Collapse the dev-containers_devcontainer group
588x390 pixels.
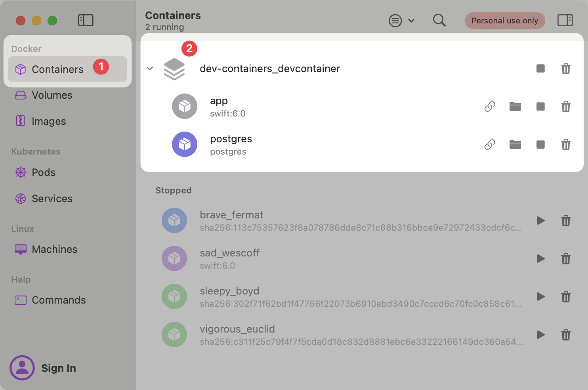(150, 69)
